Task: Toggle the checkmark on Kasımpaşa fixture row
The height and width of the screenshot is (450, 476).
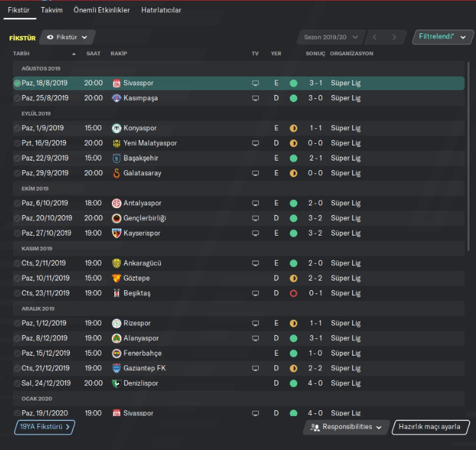Action: [17, 98]
